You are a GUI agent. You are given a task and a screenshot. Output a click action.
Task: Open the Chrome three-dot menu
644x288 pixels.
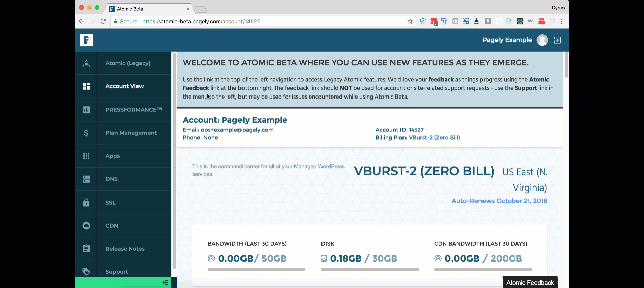[561, 21]
